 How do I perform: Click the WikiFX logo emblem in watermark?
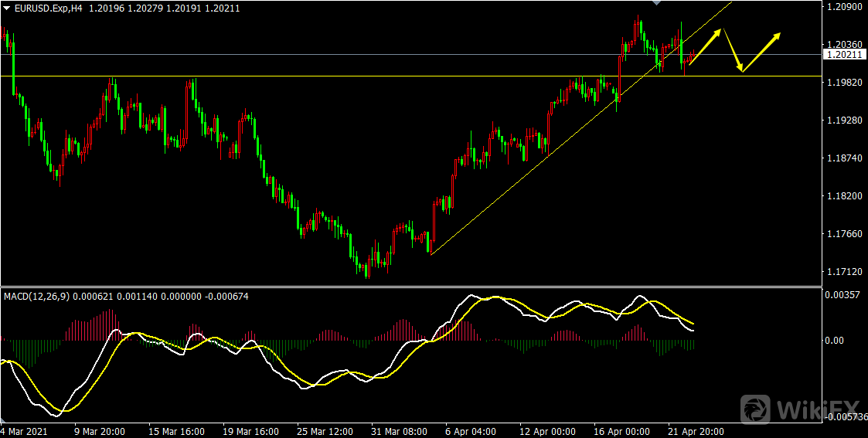(x=755, y=409)
